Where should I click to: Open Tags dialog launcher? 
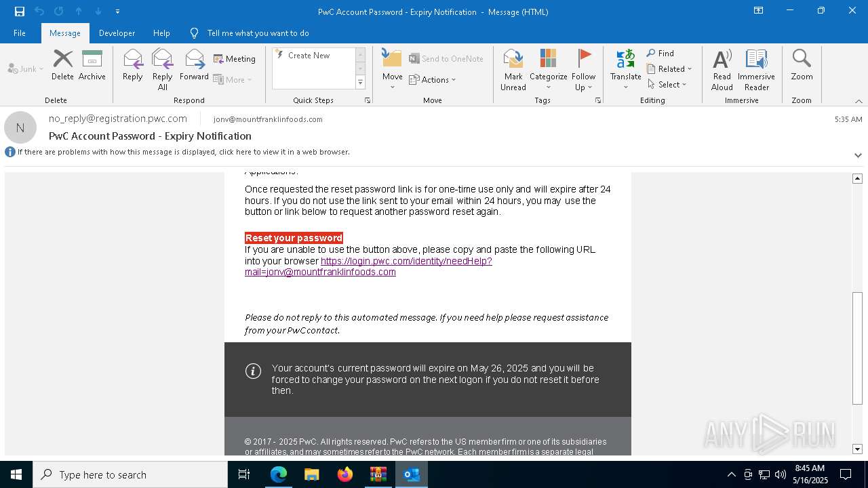pos(598,100)
